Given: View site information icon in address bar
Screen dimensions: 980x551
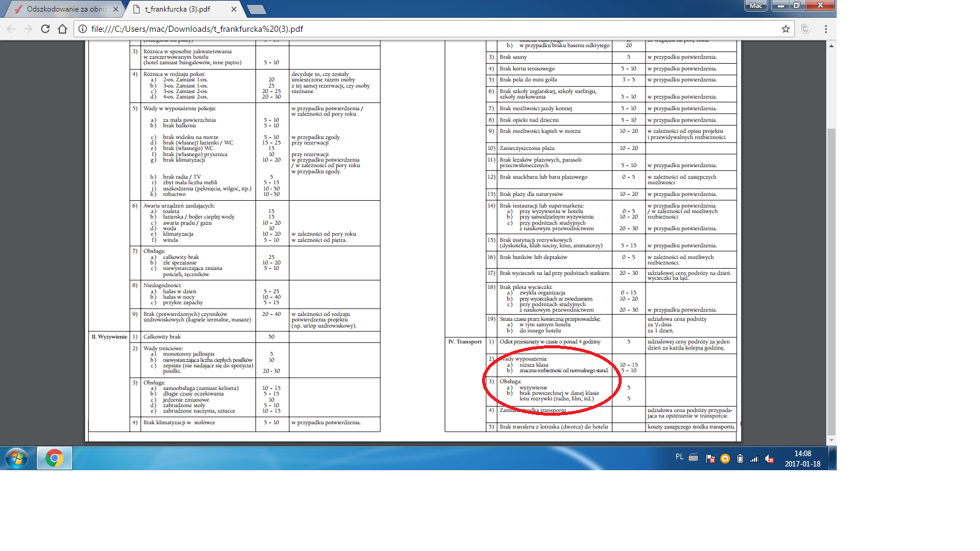Looking at the screenshot, I should (x=82, y=29).
